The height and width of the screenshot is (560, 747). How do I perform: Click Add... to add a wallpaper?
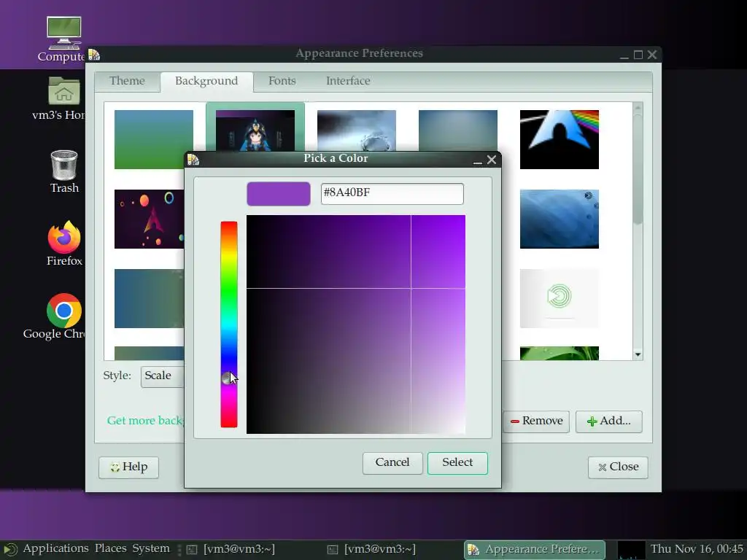[609, 421]
